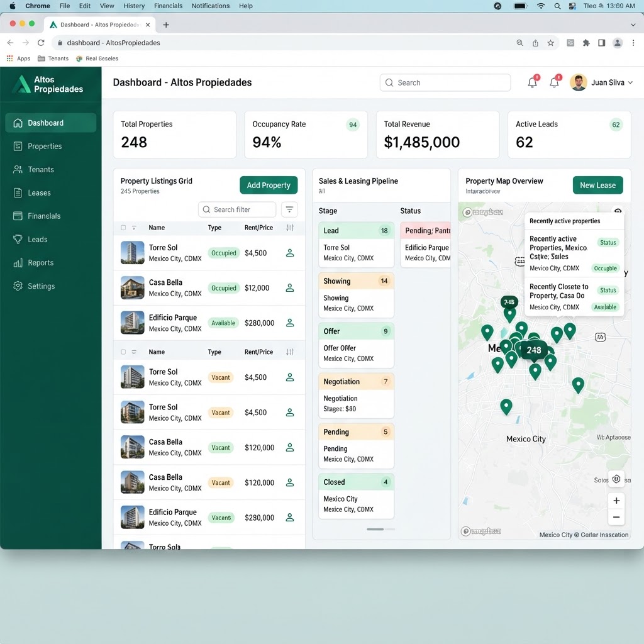Zoom in on the property map
This screenshot has height=644, width=644.
coord(616,501)
